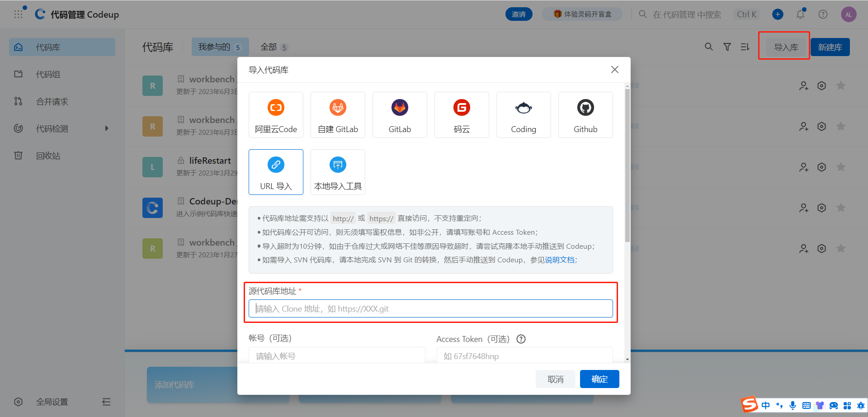Click the 新建库 button
Viewport: 868px width, 417px height.
tap(830, 47)
